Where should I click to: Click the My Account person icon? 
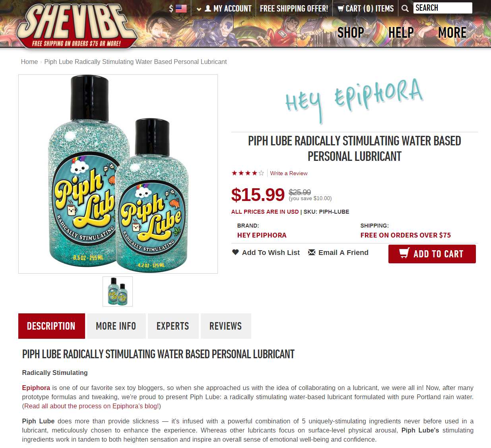click(208, 8)
